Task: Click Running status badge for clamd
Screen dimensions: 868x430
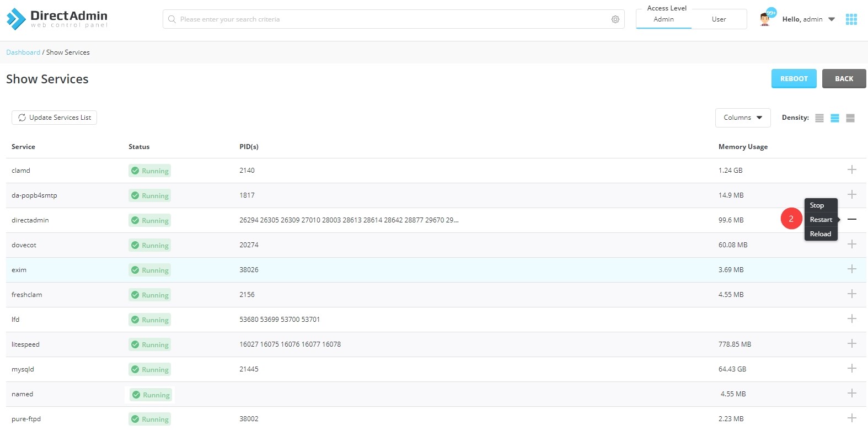Action: tap(149, 171)
